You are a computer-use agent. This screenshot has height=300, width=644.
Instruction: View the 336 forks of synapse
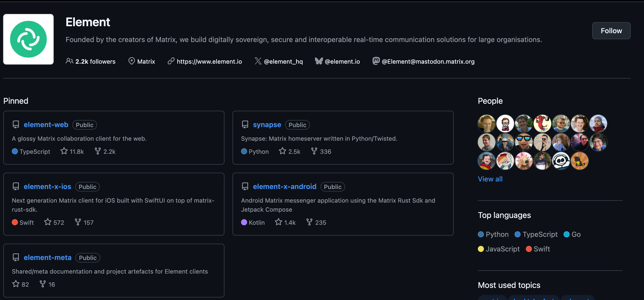(x=321, y=152)
